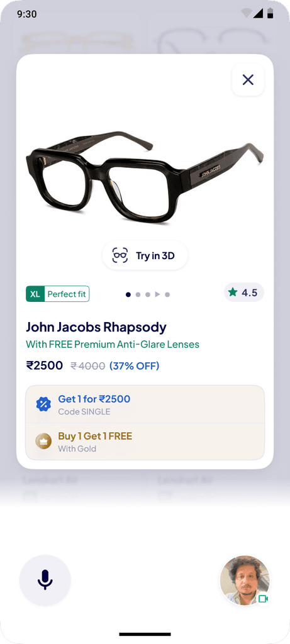This screenshot has width=290, height=644.
Task: Close the product popup with X
Action: click(248, 80)
